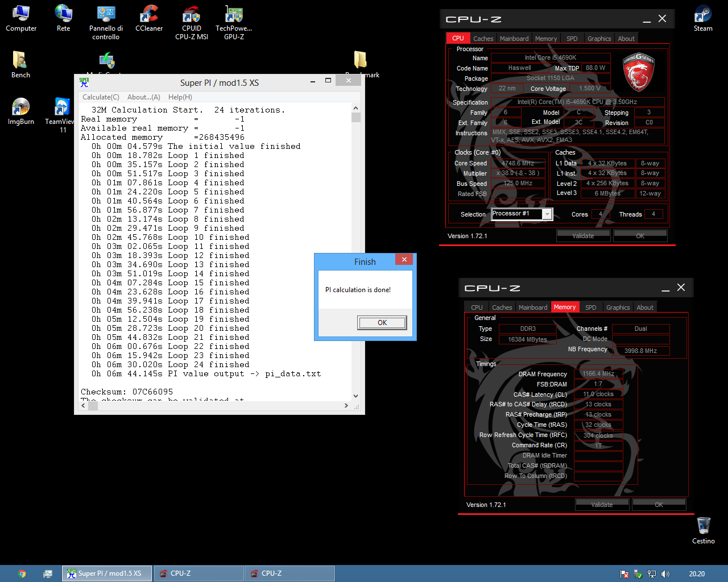Open the pinned taskbar app next to Chrome
The image size is (728, 582).
pos(48,573)
